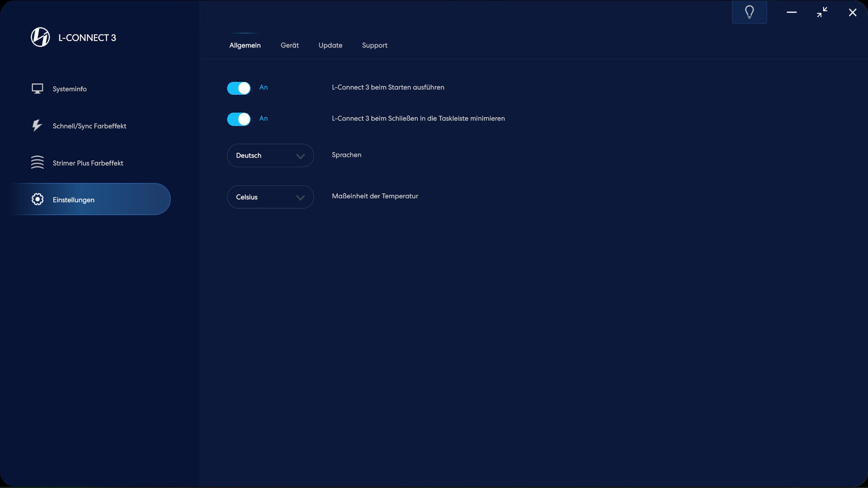Image resolution: width=868 pixels, height=488 pixels.
Task: Select the lightning bolt Schnell/Sync icon
Action: (37, 125)
